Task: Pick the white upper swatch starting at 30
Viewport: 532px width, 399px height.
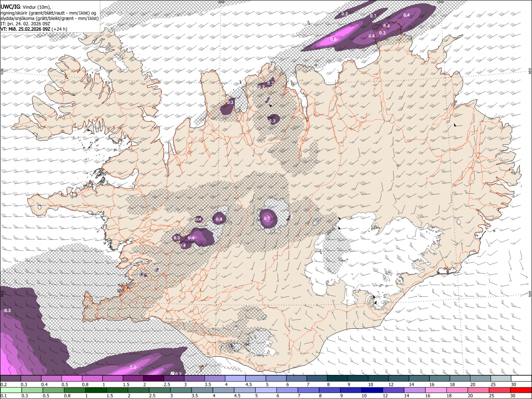Action: point(521,379)
